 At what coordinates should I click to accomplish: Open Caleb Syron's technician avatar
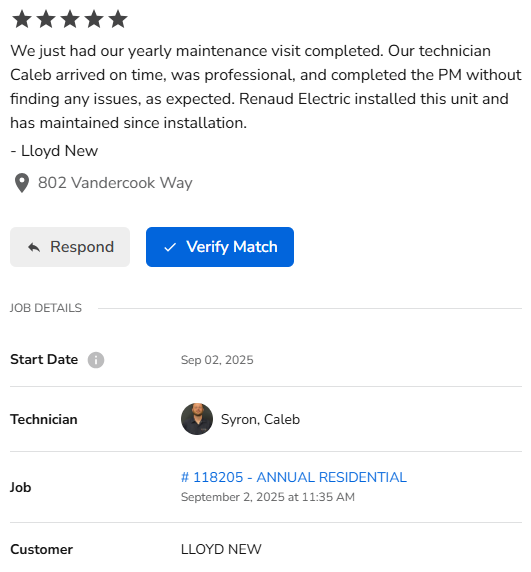point(197,419)
